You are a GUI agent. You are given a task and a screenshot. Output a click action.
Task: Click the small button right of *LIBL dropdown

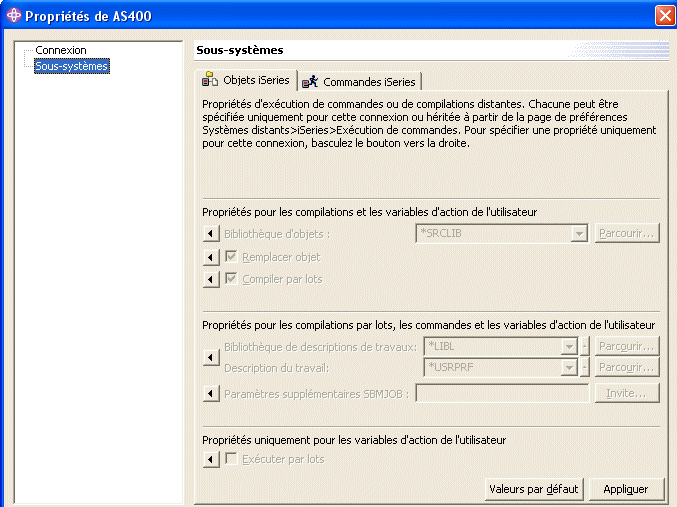click(x=585, y=346)
